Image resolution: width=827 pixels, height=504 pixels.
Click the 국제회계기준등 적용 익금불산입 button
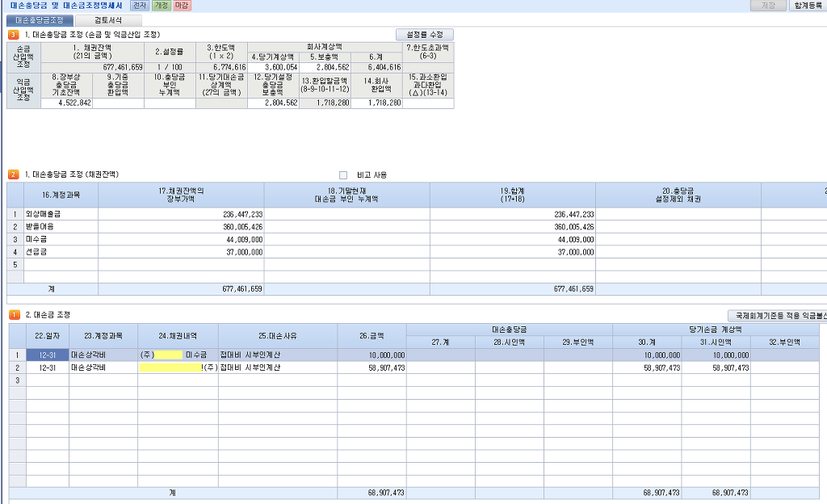tap(777, 315)
